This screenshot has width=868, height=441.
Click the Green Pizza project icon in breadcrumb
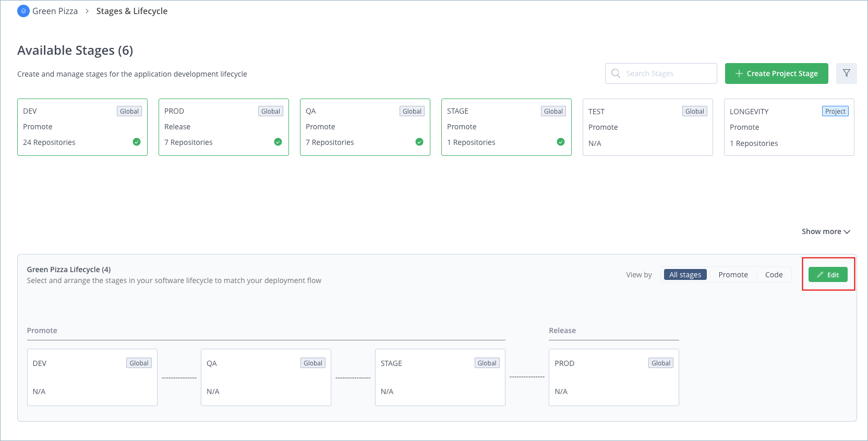tap(23, 11)
